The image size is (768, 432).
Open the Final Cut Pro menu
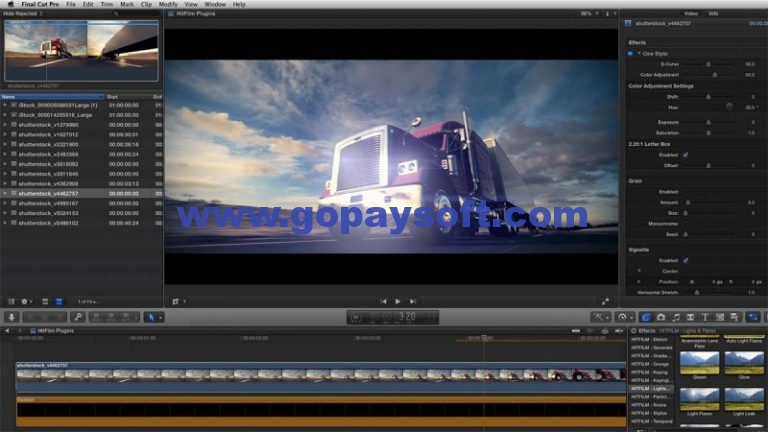pos(40,4)
